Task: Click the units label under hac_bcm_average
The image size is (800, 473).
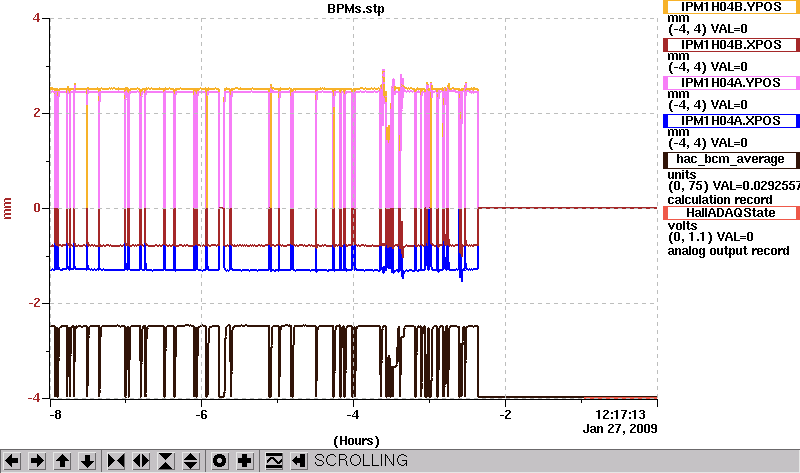Action: pos(682,175)
